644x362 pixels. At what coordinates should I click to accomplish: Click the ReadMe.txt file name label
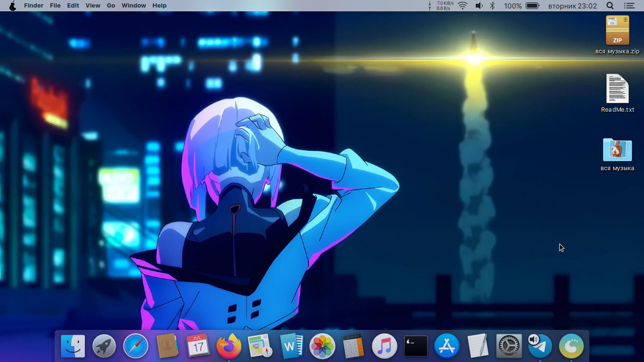(x=618, y=110)
